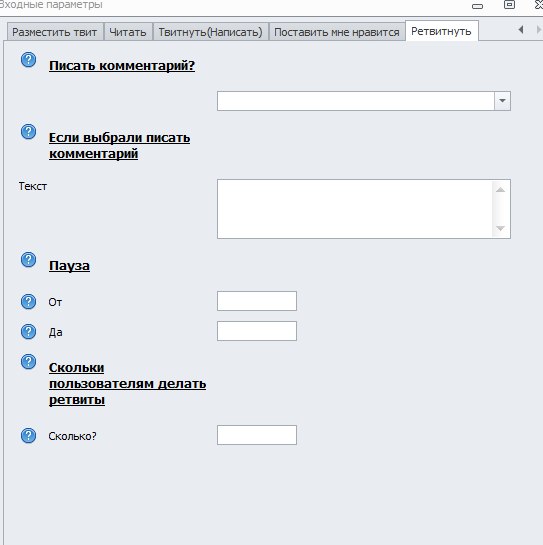Focus the 'От' pause input field
Image resolution: width=543 pixels, height=545 pixels.
click(x=257, y=301)
